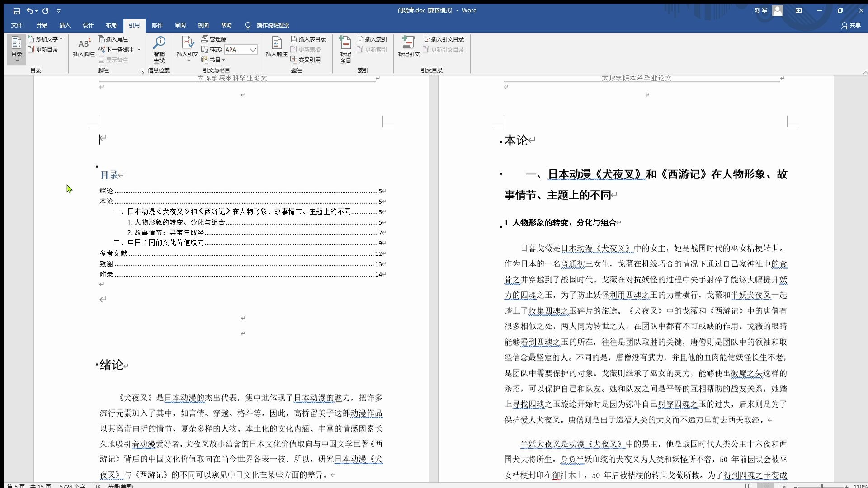Save document using quick access icon

click(16, 11)
